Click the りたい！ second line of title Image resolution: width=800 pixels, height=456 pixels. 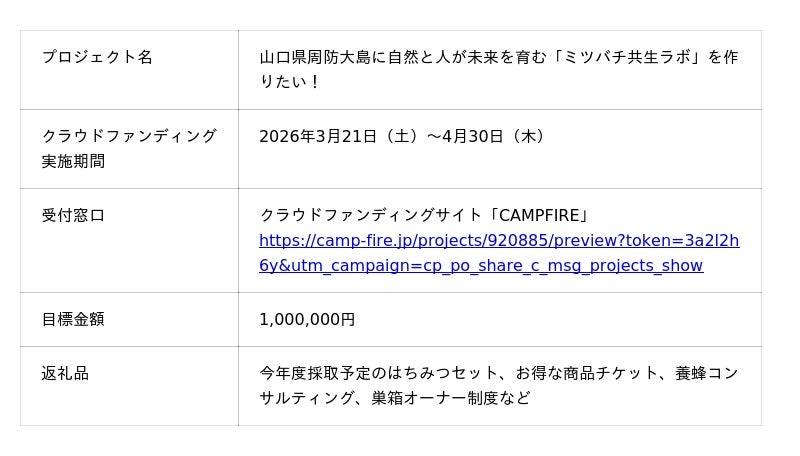[x=289, y=82]
